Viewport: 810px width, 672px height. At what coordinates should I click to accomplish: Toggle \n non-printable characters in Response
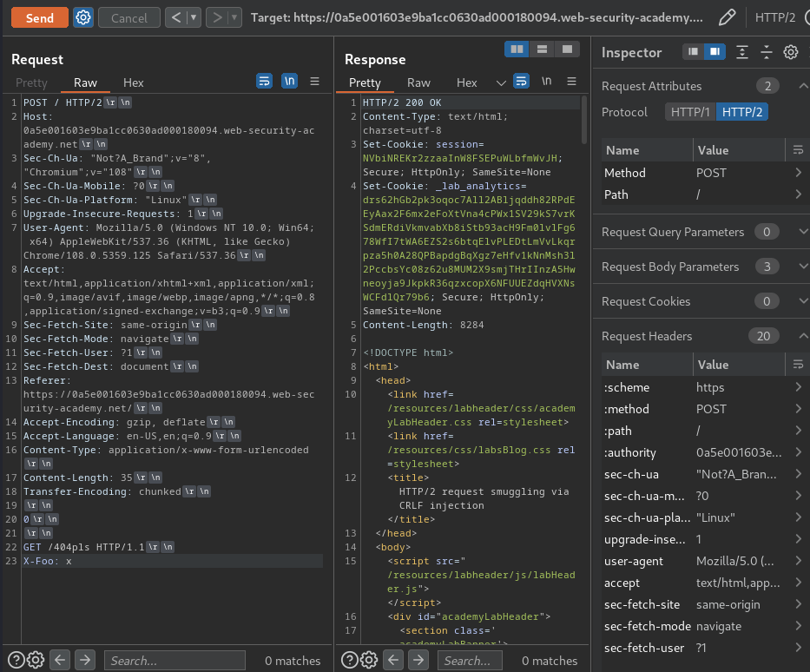547,81
